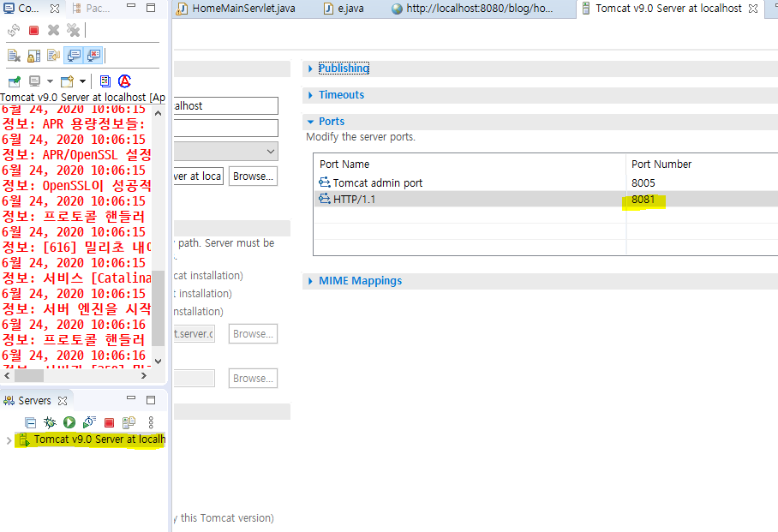This screenshot has width=778, height=532.
Task: Click Browse next to configuration path
Action: click(253, 176)
